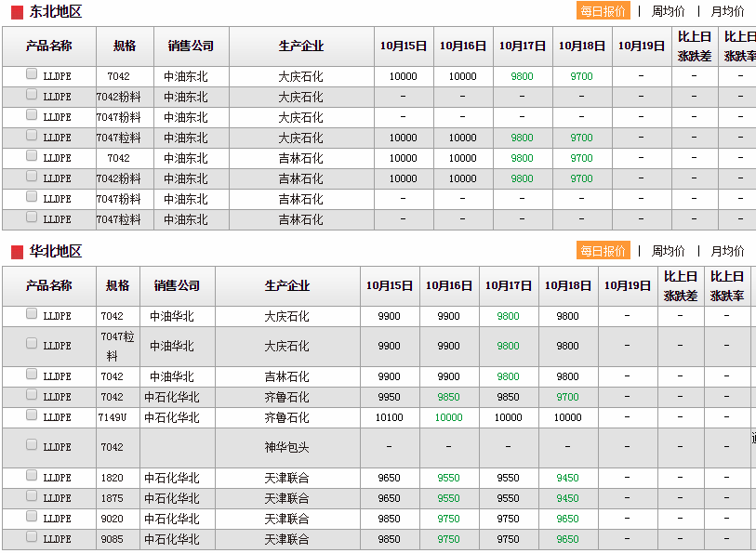Click green 9650 price in 9020 row

(x=567, y=520)
